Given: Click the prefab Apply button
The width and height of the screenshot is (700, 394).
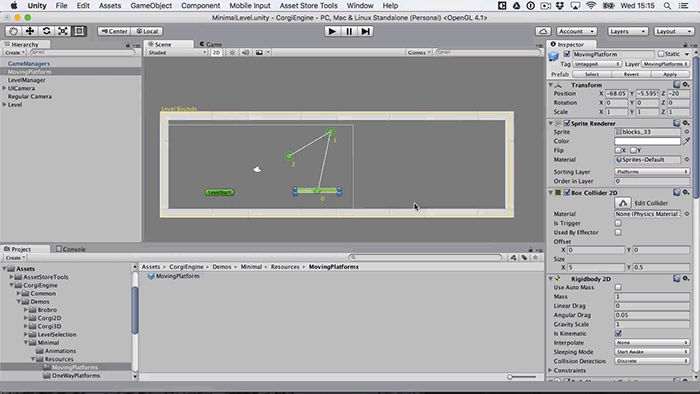Looking at the screenshot, I should (x=670, y=75).
